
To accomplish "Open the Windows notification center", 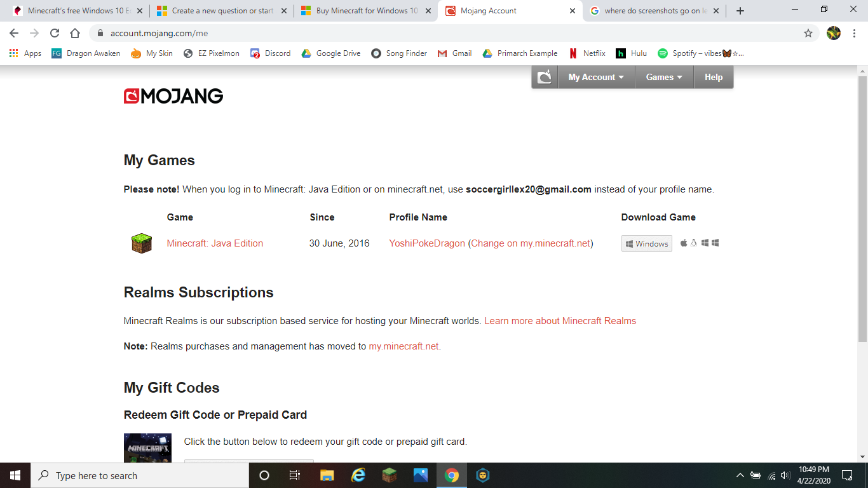I will [x=847, y=475].
